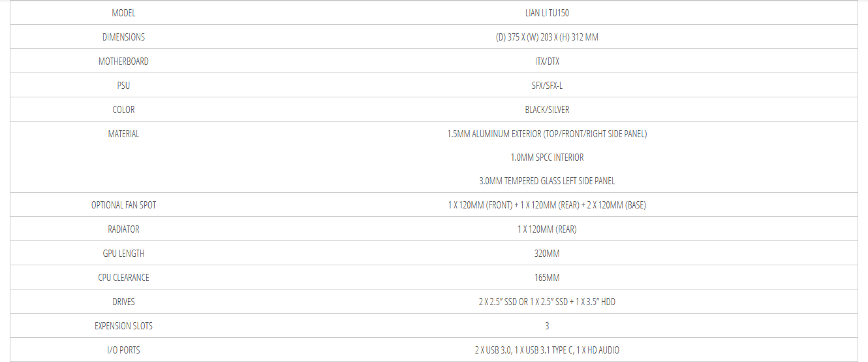
Task: Click the MODEL row label
Action: click(x=123, y=13)
